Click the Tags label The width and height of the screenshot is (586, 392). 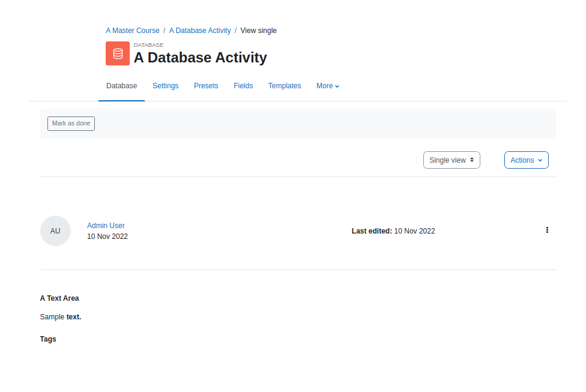pyautogui.click(x=48, y=339)
